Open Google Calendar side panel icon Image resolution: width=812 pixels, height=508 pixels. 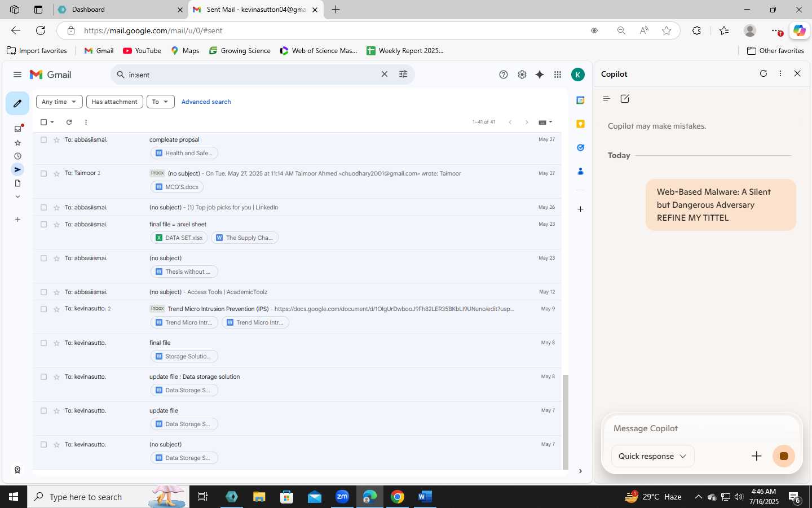(580, 100)
